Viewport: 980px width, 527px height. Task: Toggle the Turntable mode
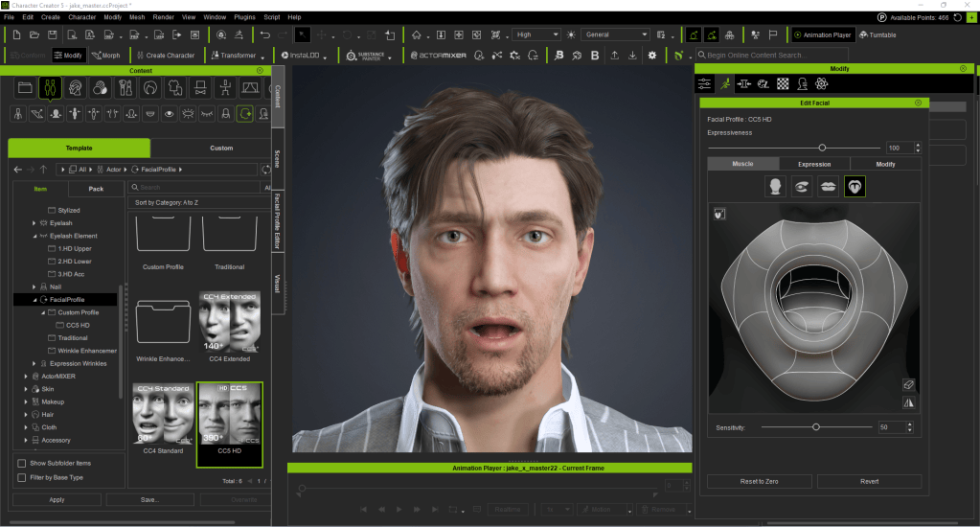coord(877,35)
